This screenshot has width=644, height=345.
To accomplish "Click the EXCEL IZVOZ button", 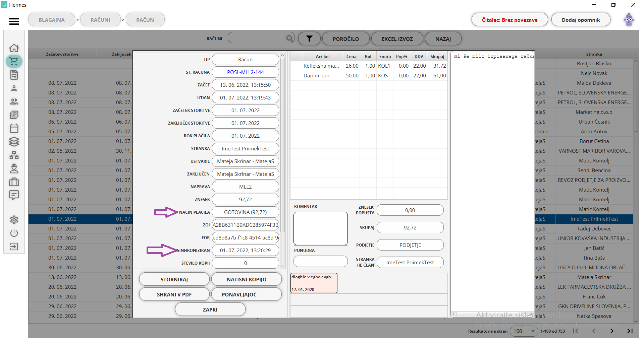I will click(x=397, y=39).
